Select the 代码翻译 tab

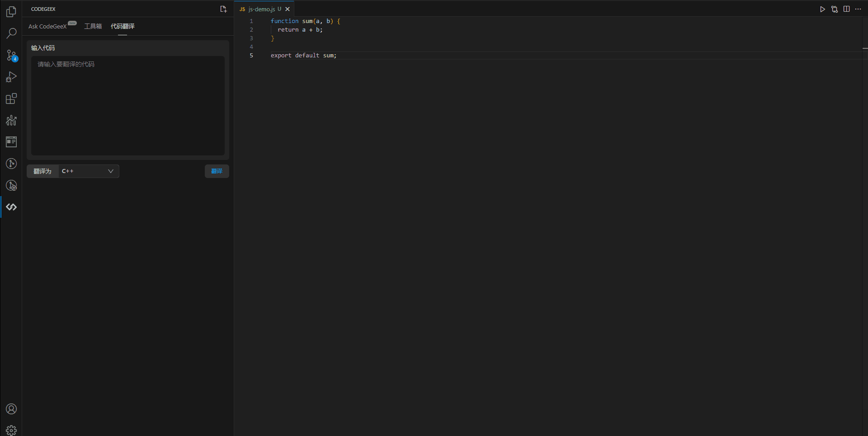pos(123,27)
